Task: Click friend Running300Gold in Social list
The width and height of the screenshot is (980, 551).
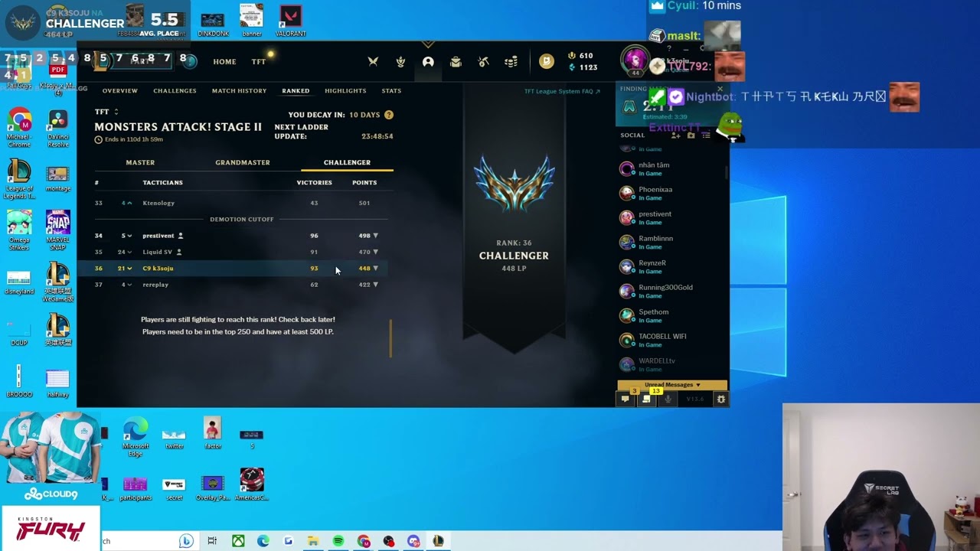Action: tap(672, 291)
